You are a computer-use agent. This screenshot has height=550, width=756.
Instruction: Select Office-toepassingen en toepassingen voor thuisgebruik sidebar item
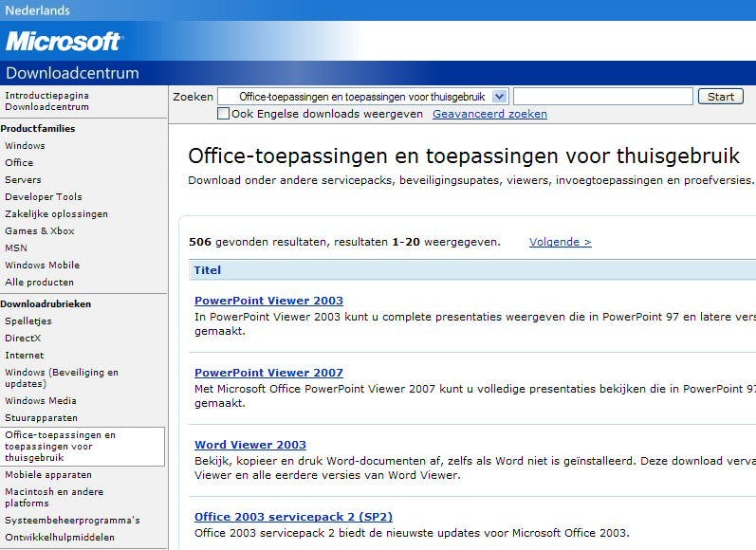coord(83,447)
